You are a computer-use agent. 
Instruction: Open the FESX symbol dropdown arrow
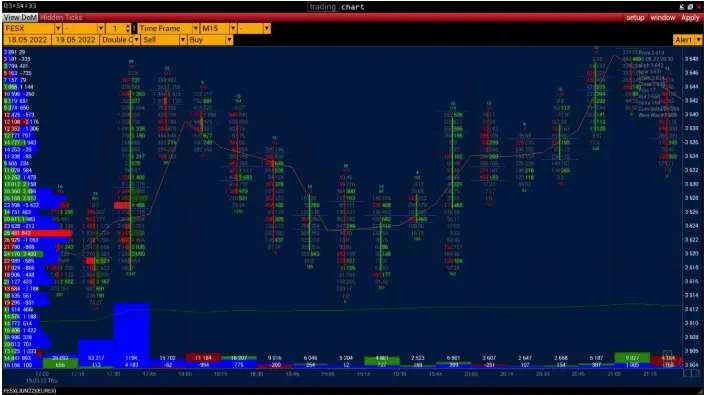point(58,28)
